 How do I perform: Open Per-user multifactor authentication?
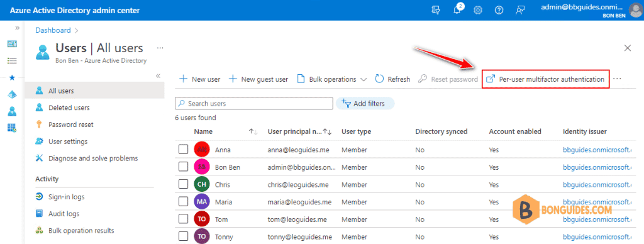(x=545, y=79)
